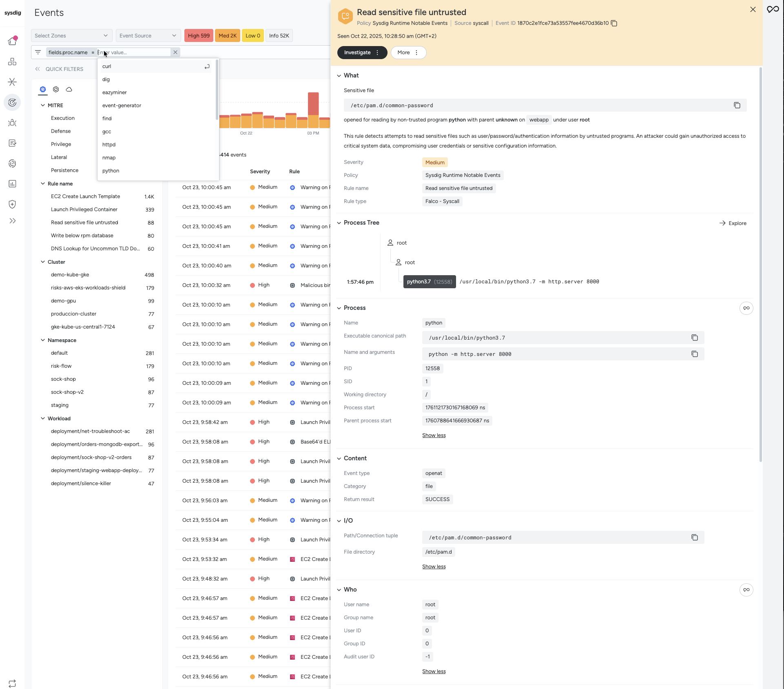Copy the Event ID to clipboard
784x689 pixels.
[x=614, y=23]
